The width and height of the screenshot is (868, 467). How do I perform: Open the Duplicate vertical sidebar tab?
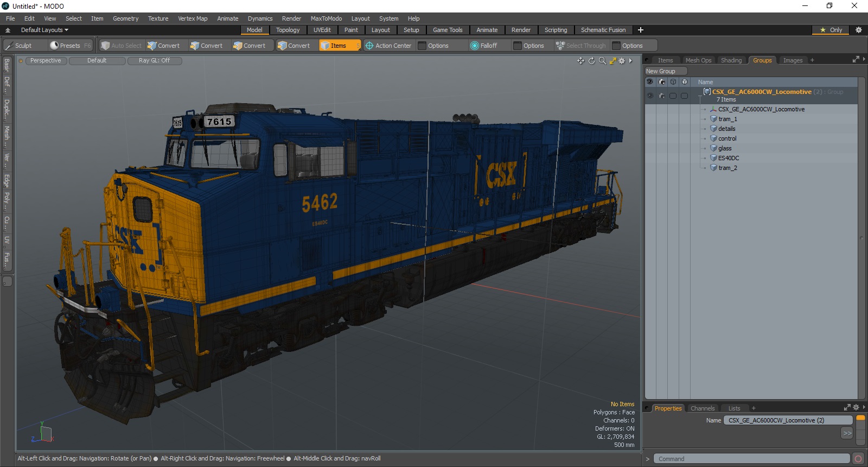7,109
